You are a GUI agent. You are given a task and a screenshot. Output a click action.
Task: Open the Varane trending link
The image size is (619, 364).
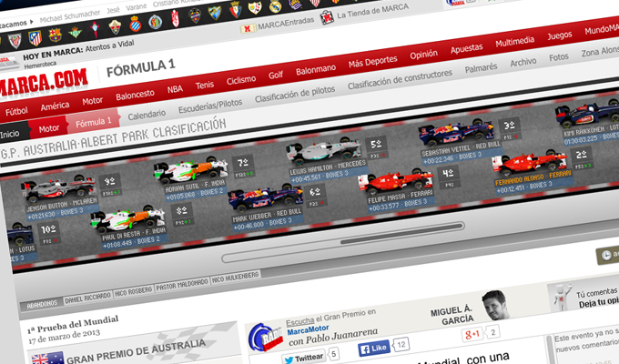point(137,7)
